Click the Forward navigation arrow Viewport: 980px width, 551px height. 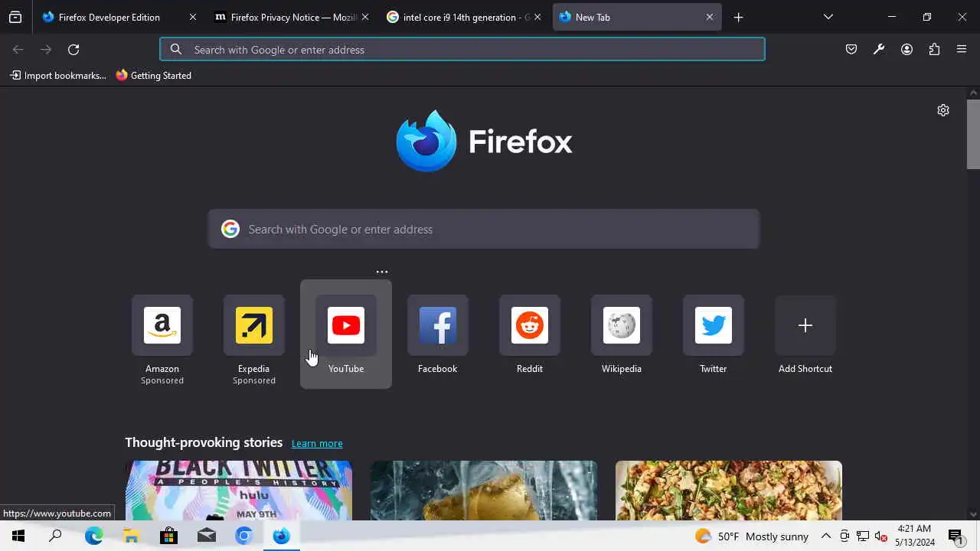click(46, 50)
